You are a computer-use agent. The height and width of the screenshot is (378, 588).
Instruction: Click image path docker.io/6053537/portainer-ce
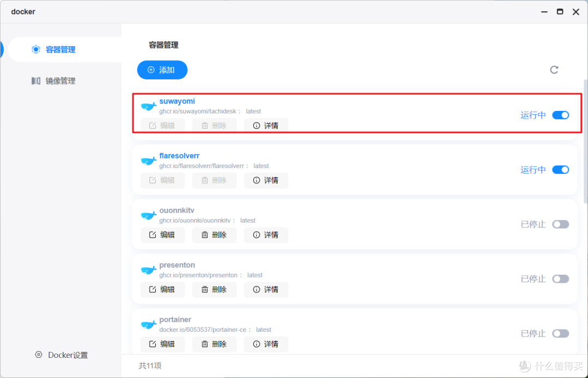point(203,330)
